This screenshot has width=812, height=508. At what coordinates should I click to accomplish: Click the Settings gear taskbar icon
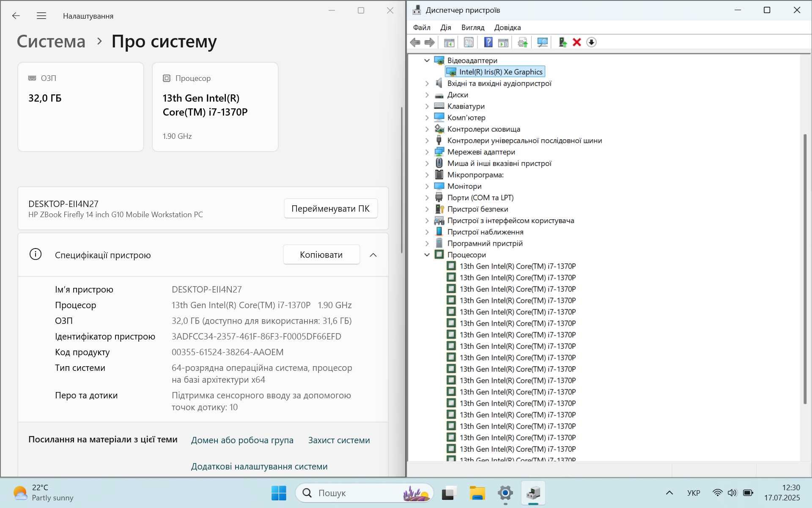[505, 493]
